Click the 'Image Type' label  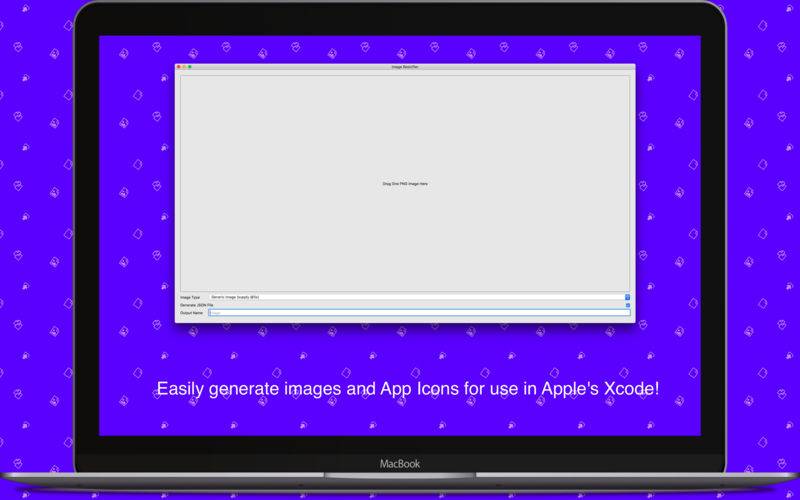pos(190,297)
